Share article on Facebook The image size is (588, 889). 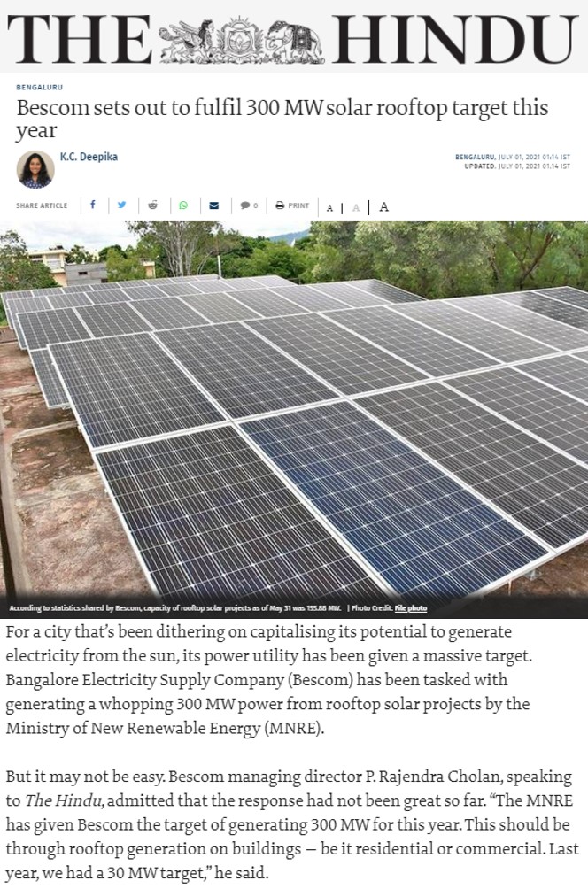92,205
